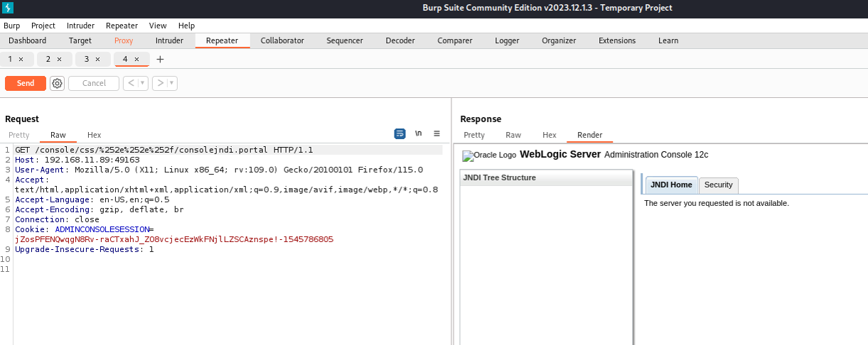Select Repeater request tab 2
The image size is (868, 345).
click(49, 60)
